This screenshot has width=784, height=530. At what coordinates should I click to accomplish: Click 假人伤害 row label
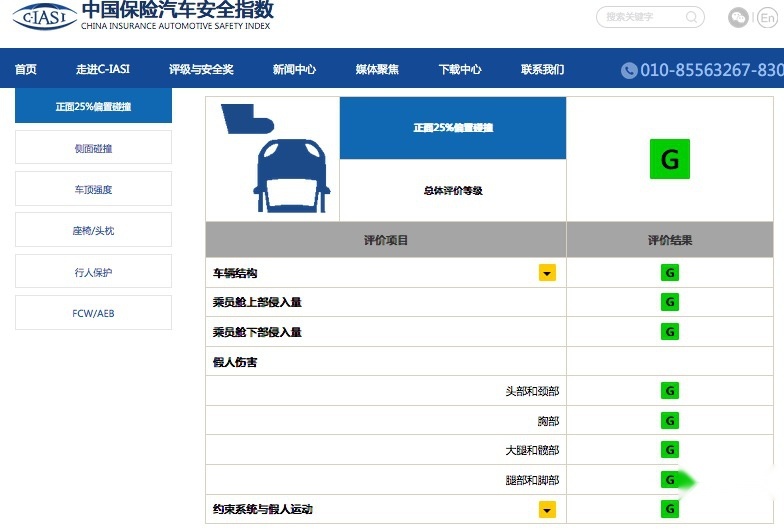coord(235,362)
